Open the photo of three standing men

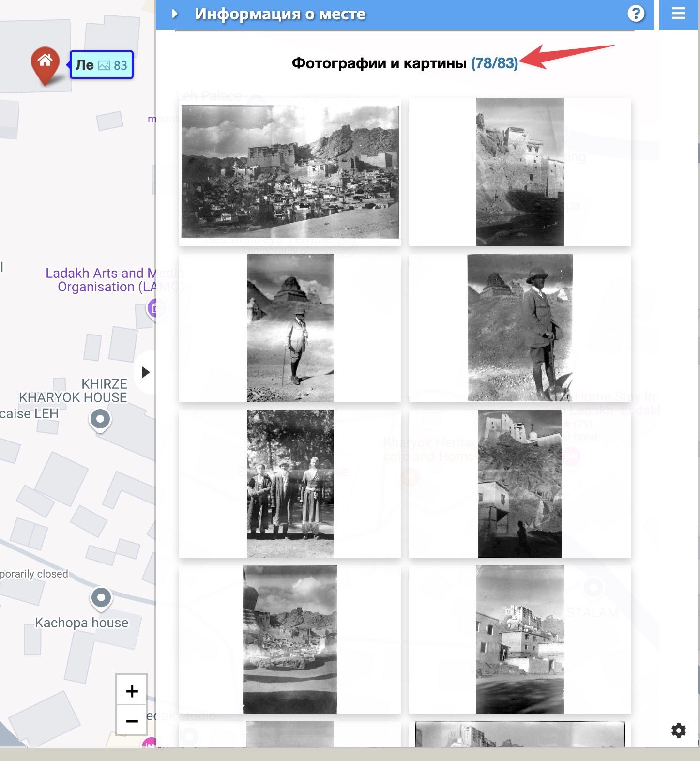pyautogui.click(x=290, y=484)
